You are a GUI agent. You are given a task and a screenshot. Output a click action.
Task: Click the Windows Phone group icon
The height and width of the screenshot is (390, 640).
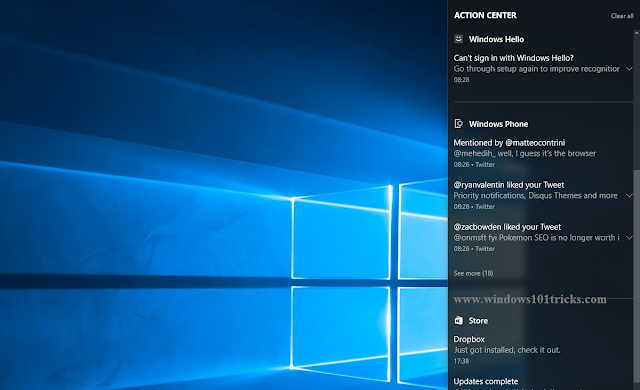[x=458, y=124]
